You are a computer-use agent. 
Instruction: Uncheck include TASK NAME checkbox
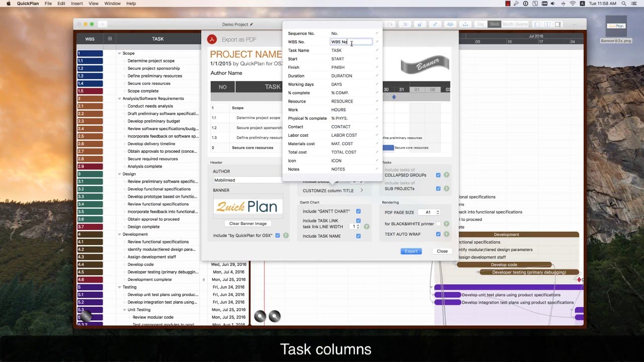coord(358,236)
